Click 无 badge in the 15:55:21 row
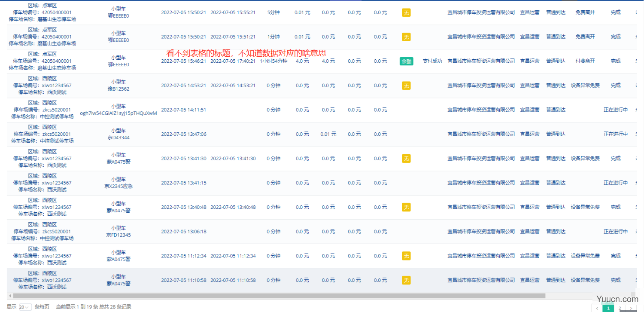The width and height of the screenshot is (644, 312). tap(406, 12)
